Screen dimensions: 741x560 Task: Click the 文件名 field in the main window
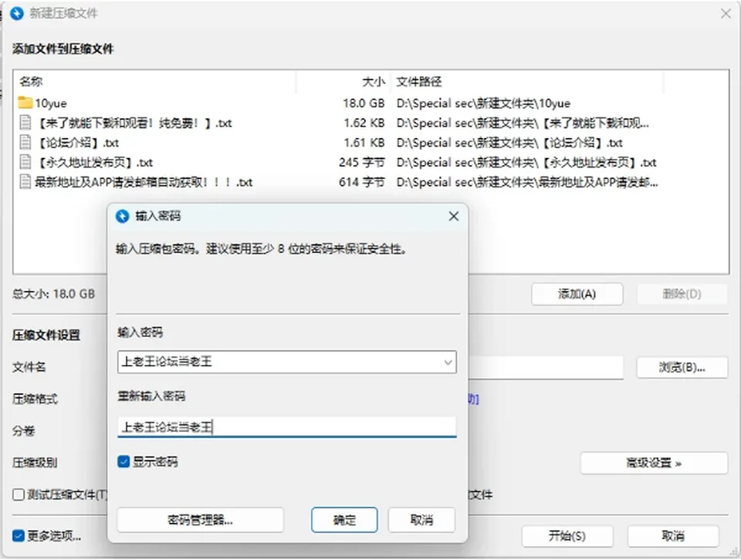point(546,367)
